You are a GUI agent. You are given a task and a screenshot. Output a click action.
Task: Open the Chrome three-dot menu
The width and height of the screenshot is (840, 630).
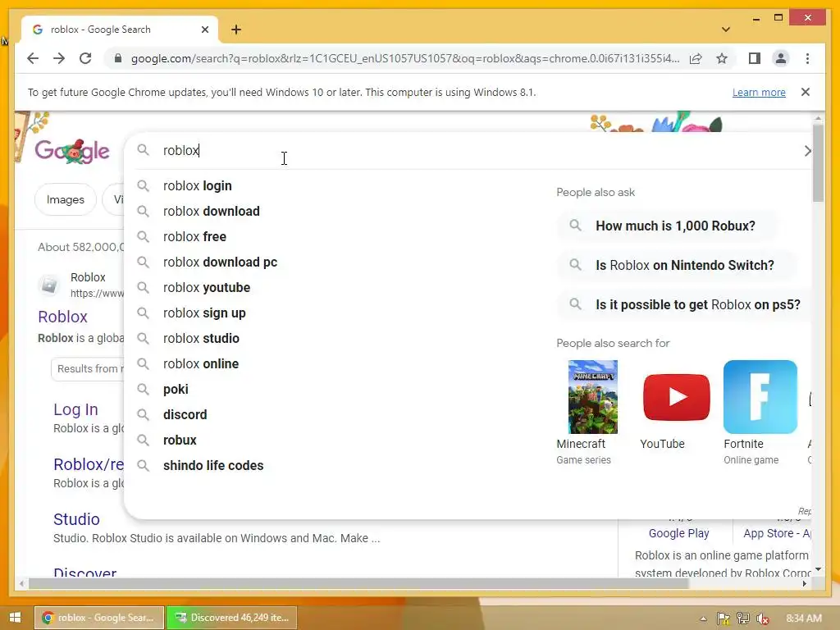(807, 58)
